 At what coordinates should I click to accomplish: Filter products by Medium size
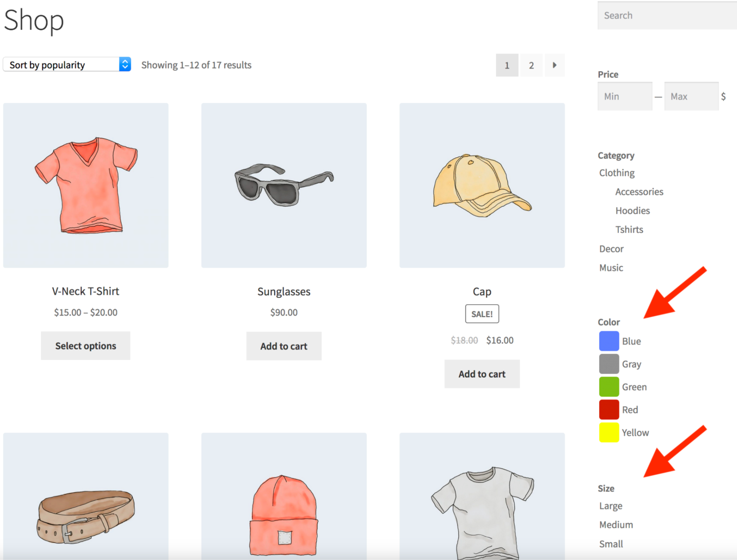[616, 525]
